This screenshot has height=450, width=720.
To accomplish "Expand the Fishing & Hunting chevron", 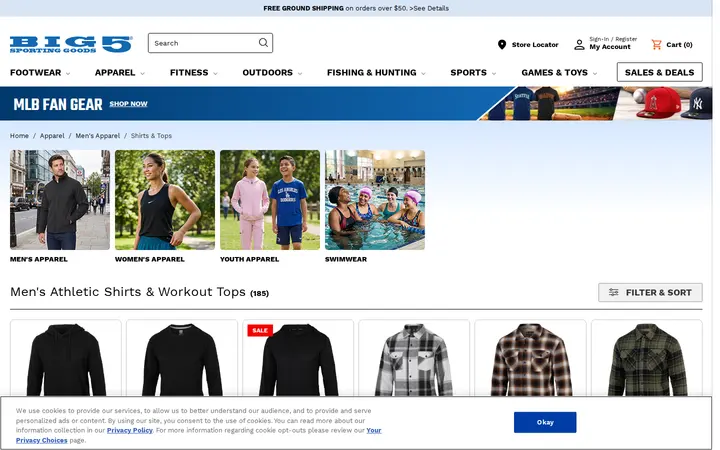I will [x=423, y=73].
